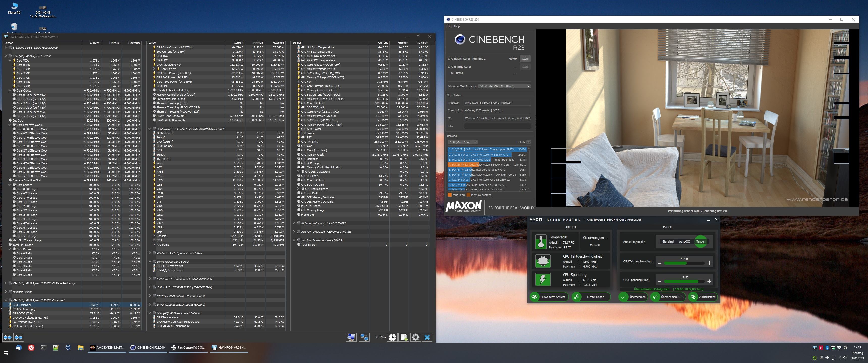Click HWiNFO collapse columns arrows icon
Viewport: 868px width, 363px height.
tap(18, 337)
